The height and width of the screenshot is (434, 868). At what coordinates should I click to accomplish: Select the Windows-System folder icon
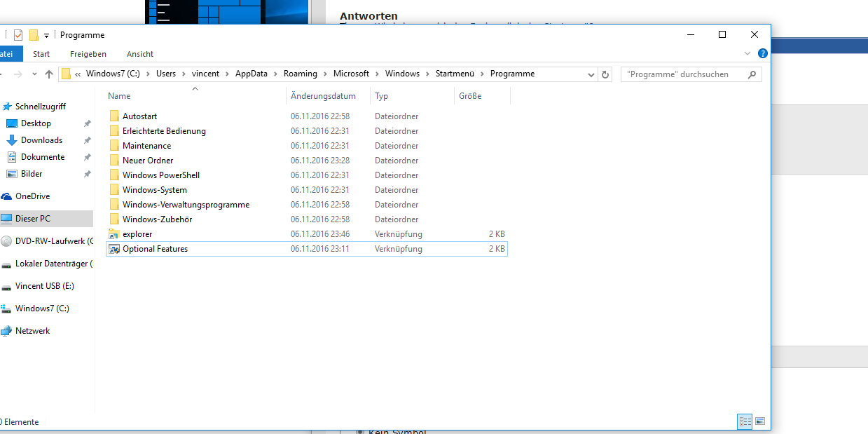pos(114,190)
